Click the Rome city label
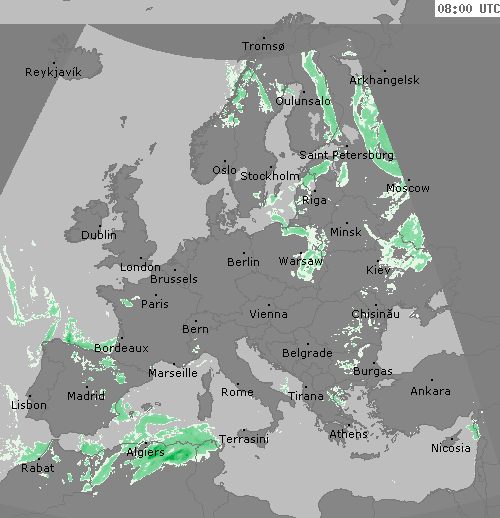The width and height of the screenshot is (500, 518). [x=237, y=392]
